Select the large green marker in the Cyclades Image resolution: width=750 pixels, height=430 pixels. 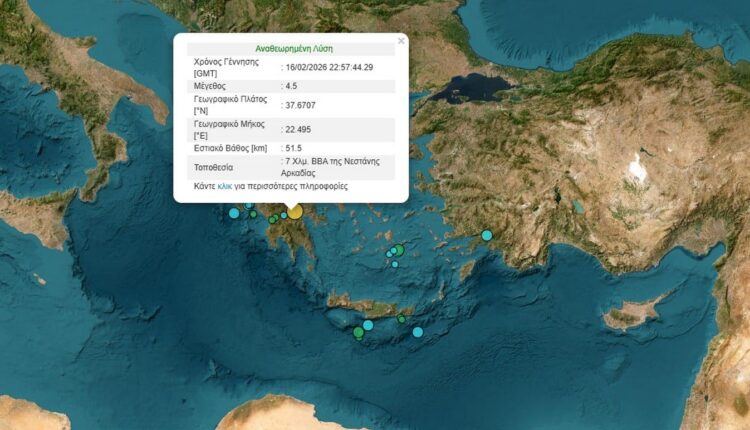point(398,250)
